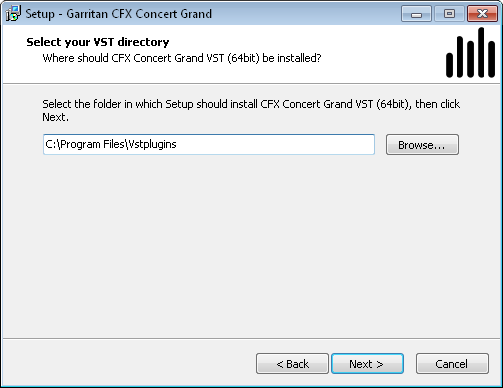Click the tallest bar in Garritan logo

click(481, 52)
